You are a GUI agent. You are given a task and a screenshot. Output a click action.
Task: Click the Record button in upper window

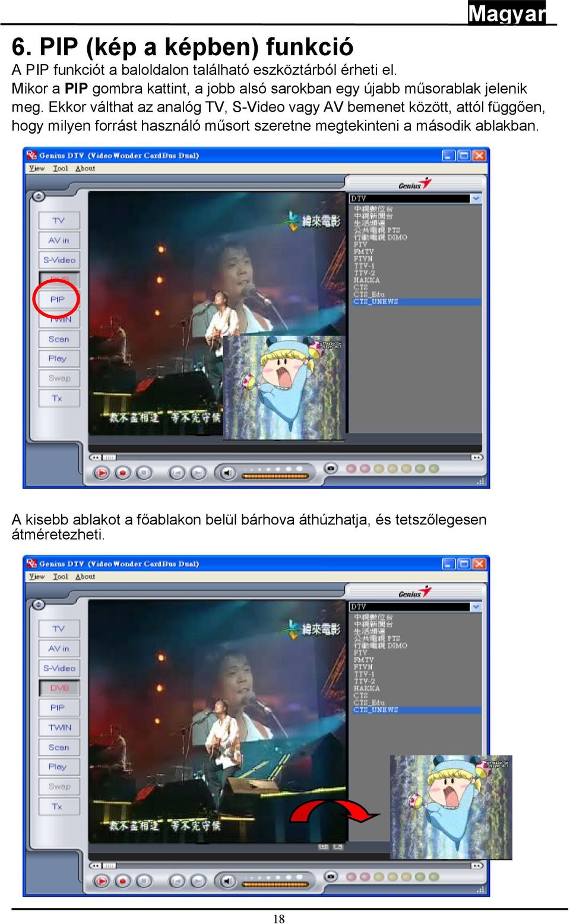[123, 473]
